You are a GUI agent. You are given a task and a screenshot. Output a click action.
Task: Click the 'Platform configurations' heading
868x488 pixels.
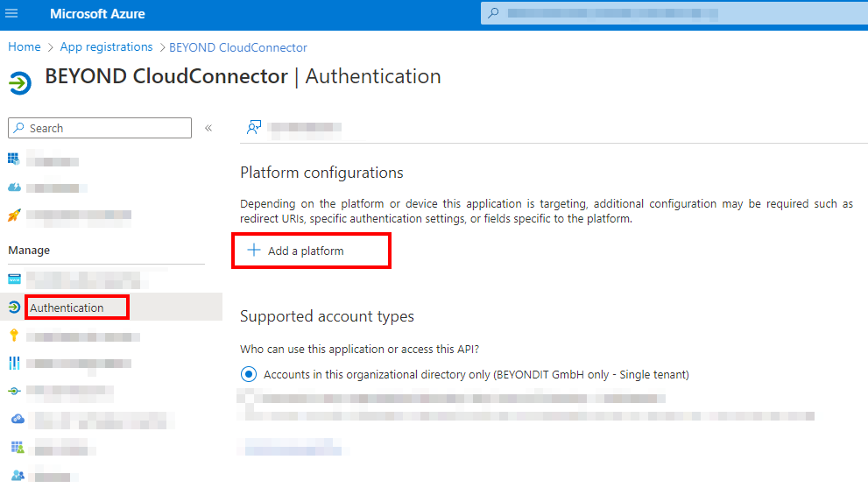[321, 173]
